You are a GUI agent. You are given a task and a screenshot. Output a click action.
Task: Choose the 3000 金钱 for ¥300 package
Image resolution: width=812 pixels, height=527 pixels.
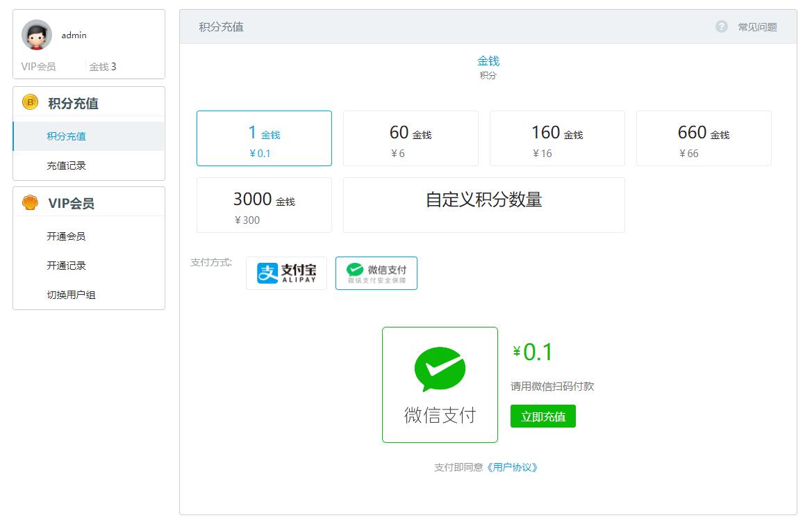264,205
